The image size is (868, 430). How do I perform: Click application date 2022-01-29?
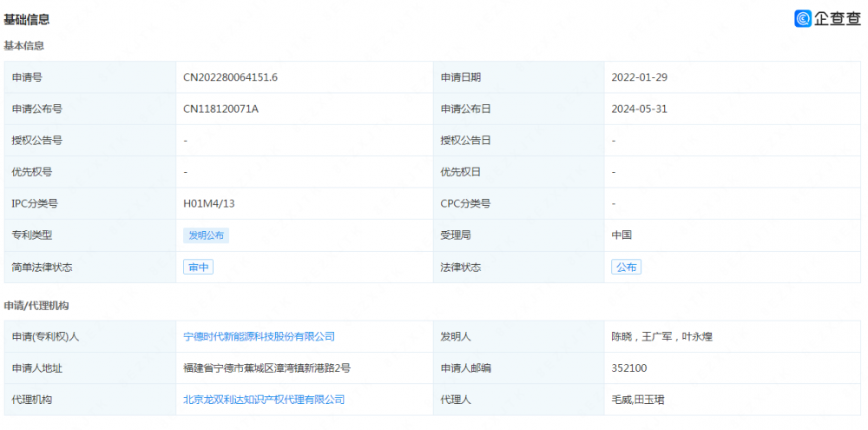click(640, 77)
